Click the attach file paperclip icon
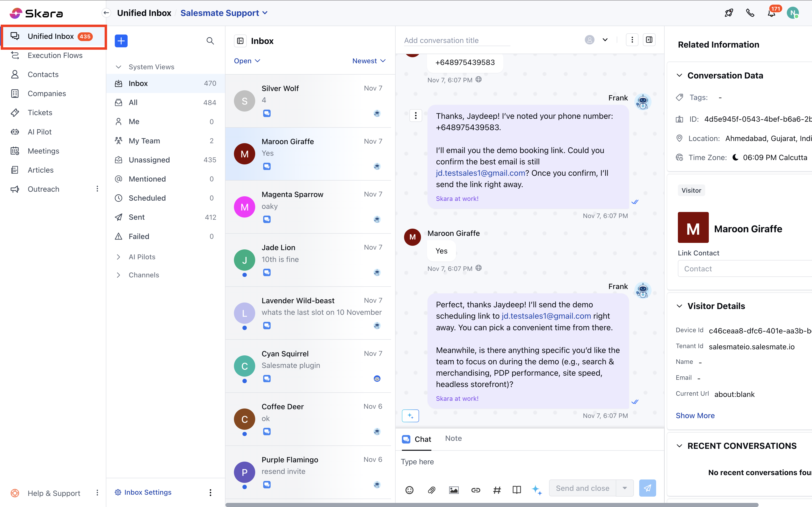The width and height of the screenshot is (812, 507). pos(432,490)
